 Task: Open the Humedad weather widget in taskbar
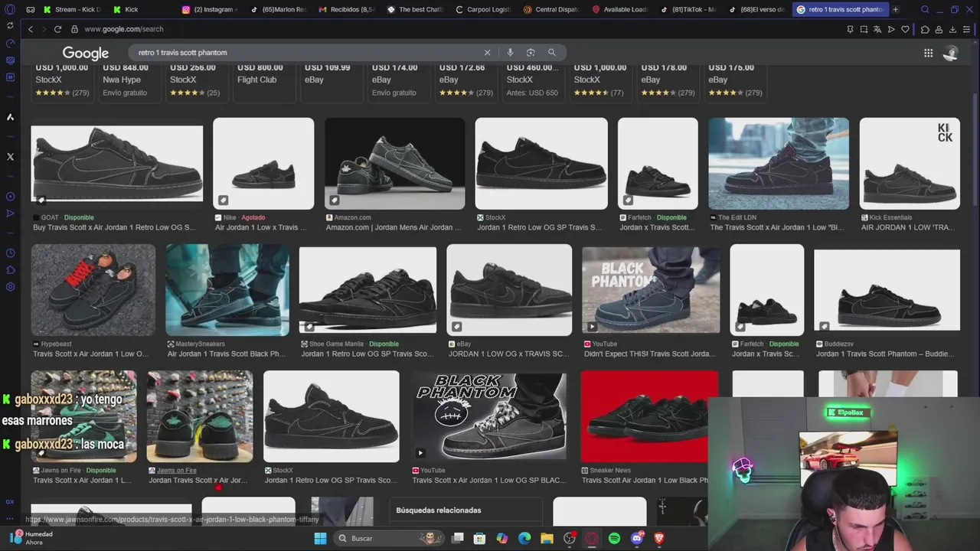pos(32,538)
